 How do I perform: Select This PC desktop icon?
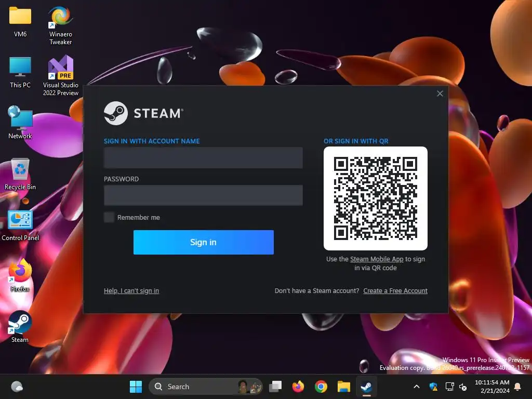click(x=20, y=73)
